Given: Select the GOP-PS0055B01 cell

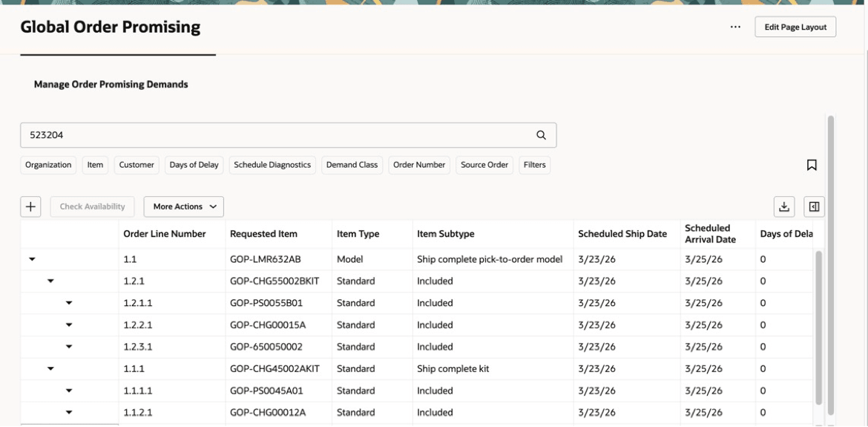Looking at the screenshot, I should pos(278,303).
